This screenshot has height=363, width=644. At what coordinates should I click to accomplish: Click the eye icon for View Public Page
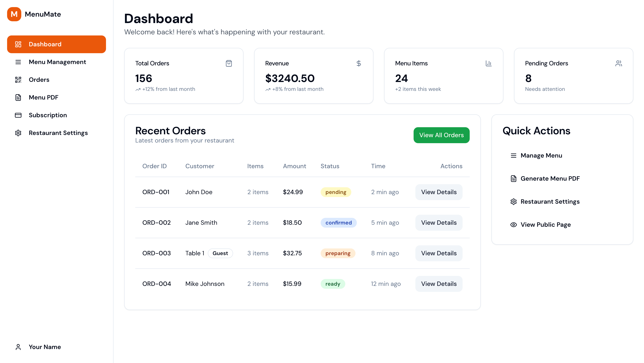click(x=513, y=224)
